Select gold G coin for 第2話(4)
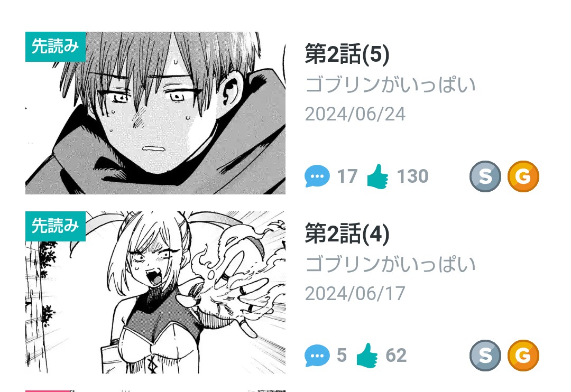This screenshot has width=571, height=392. tap(523, 355)
